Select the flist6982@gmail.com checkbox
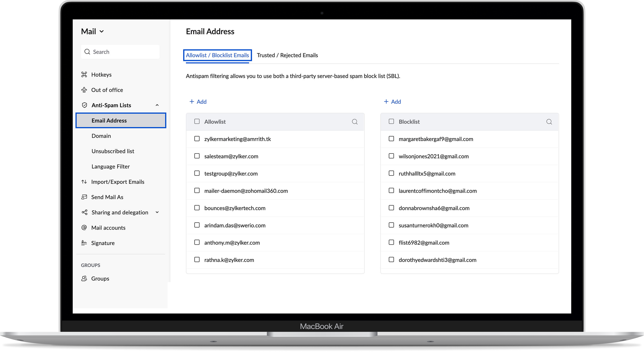The image size is (644, 352). tap(391, 242)
